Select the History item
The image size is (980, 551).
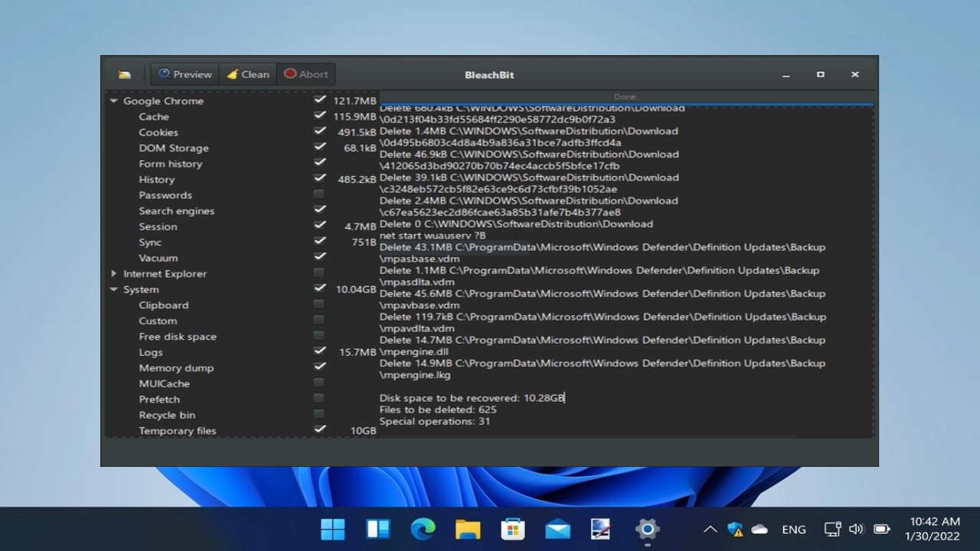click(157, 179)
